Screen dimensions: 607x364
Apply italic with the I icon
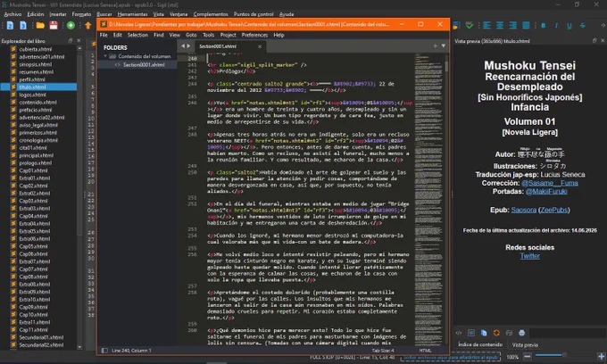coord(556,26)
